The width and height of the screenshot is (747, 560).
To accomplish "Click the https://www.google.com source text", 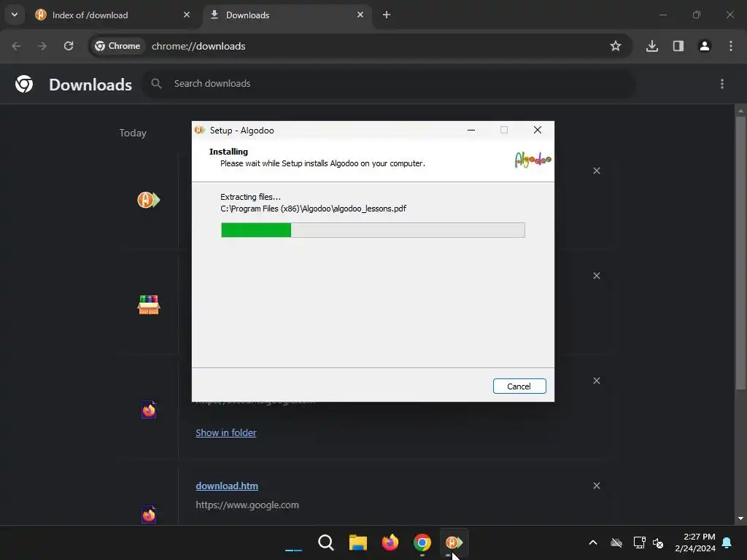I will coord(247,505).
